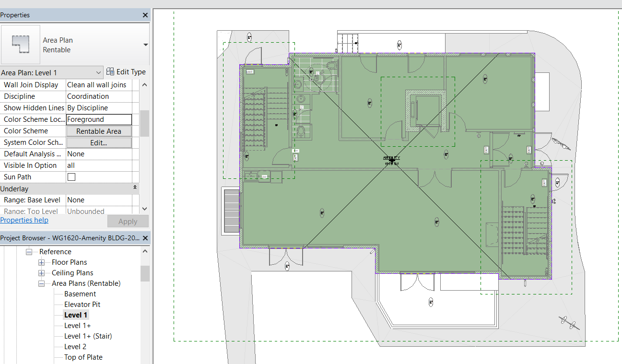Viewport: 622px width, 364px height.
Task: Open the Rentable Area color scheme editor
Action: point(99,130)
